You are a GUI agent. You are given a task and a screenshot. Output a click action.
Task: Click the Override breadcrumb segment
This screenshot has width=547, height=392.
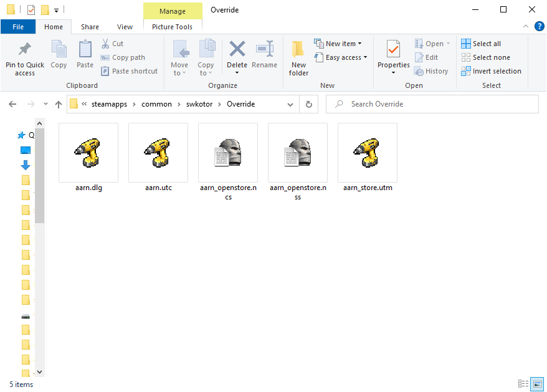pos(240,104)
